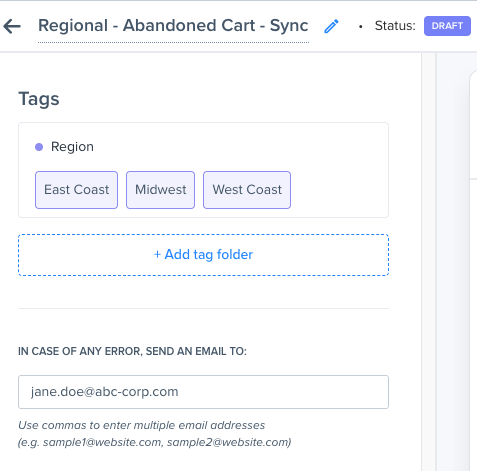
Task: Click the sample1@website.com example text
Action: [103, 442]
